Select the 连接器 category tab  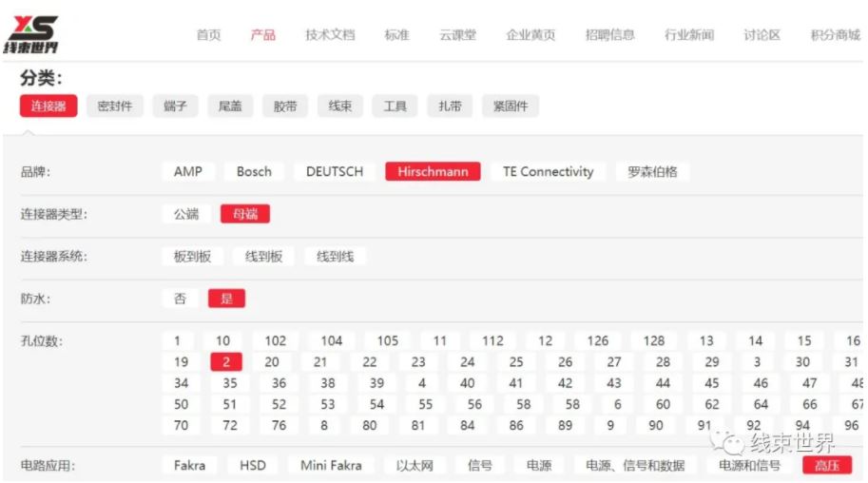click(x=48, y=106)
